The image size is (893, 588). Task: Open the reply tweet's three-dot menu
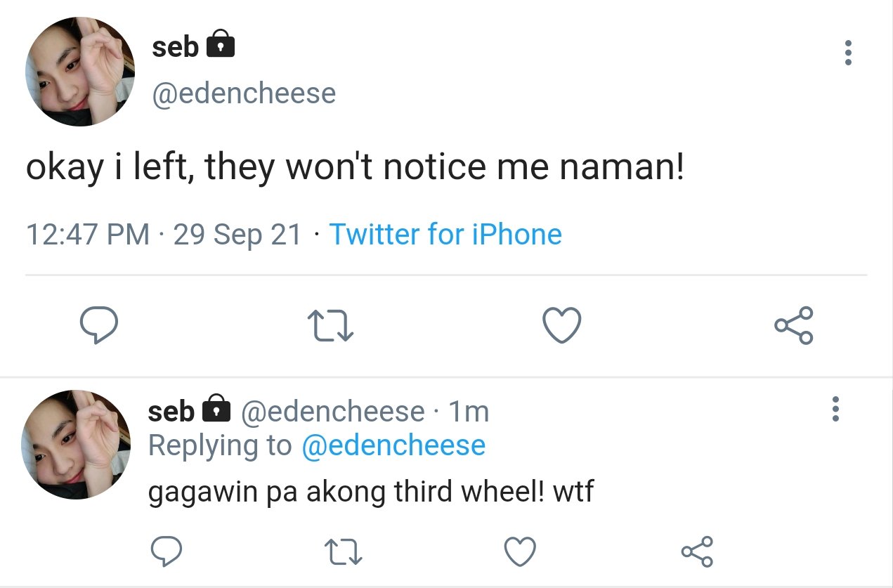[x=835, y=408]
